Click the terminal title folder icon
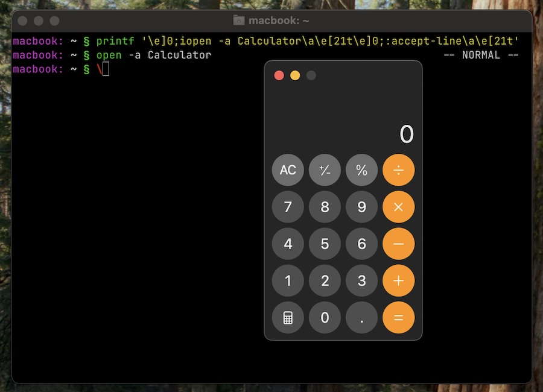 (x=239, y=21)
